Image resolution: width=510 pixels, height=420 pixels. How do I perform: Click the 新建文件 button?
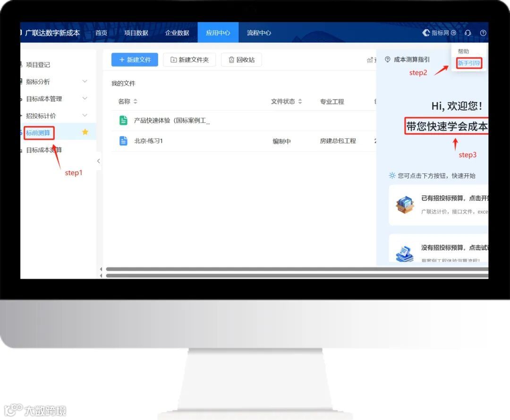pyautogui.click(x=135, y=60)
